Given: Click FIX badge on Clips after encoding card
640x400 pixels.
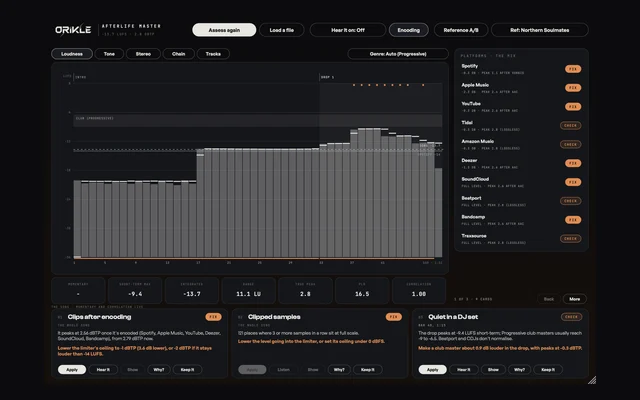Looking at the screenshot, I should tap(213, 317).
